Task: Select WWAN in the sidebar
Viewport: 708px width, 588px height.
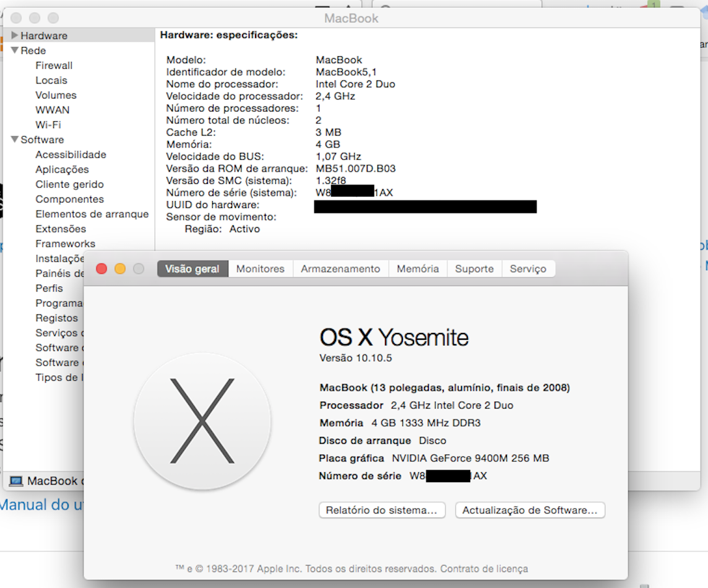Action: pyautogui.click(x=53, y=110)
